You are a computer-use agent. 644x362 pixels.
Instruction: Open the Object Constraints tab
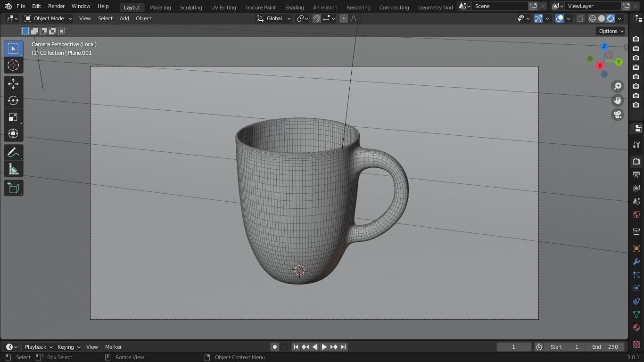pos(636,301)
